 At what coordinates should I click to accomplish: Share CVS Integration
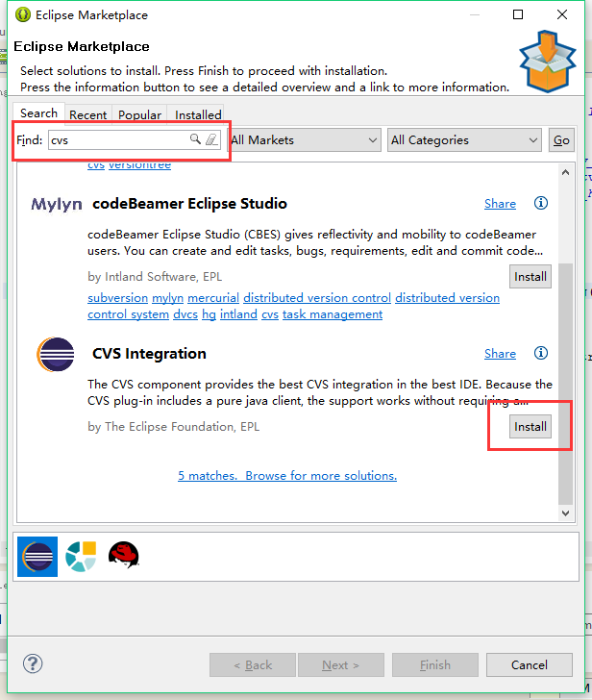point(500,354)
